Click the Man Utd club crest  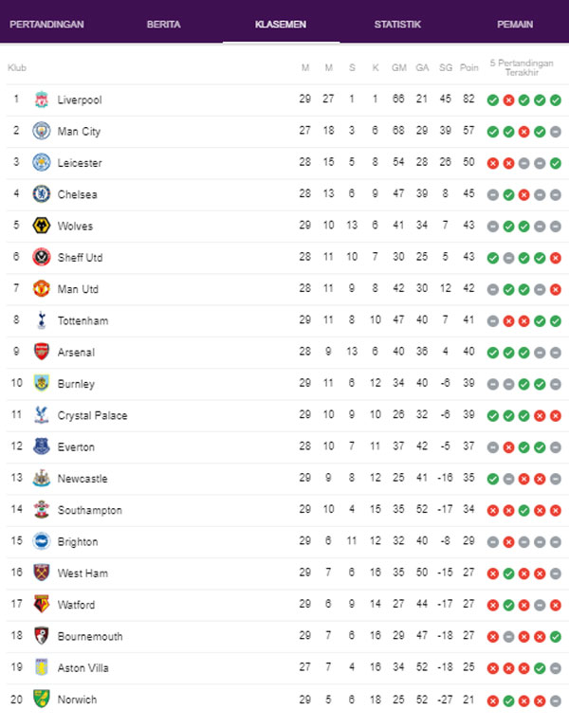click(x=41, y=288)
